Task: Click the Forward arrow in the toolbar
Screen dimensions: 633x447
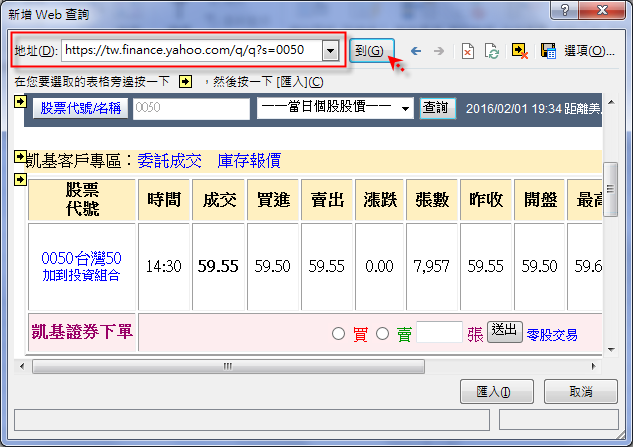Action: point(439,51)
